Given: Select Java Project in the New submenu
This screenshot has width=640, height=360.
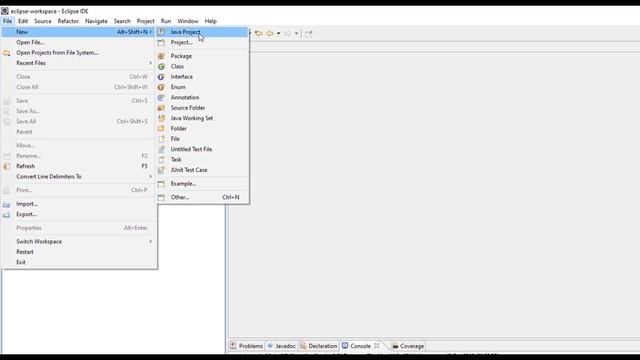Looking at the screenshot, I should (202, 32).
